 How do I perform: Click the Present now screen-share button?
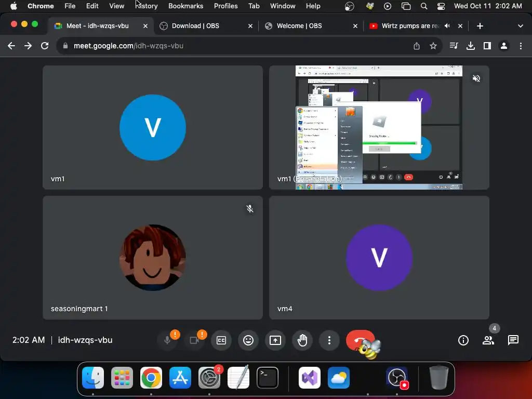point(275,340)
